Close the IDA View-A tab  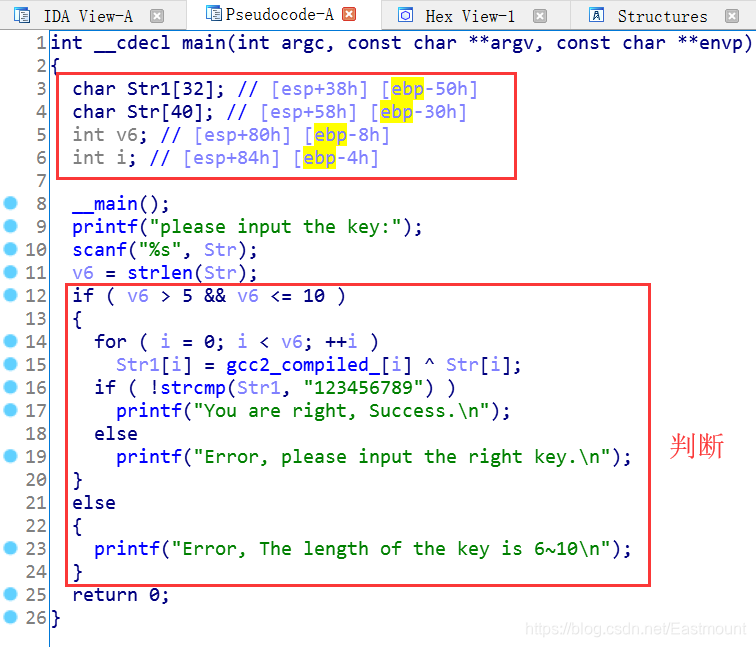[157, 16]
